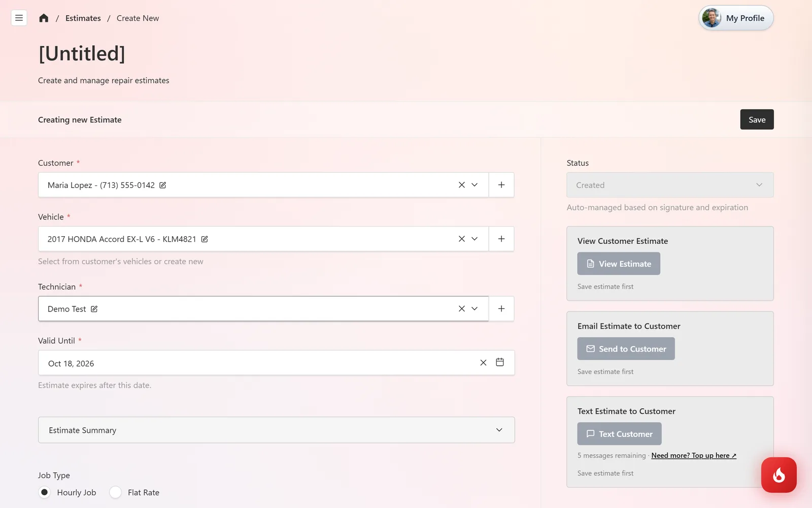The width and height of the screenshot is (812, 508).
Task: Navigate to Estimates breadcrumb
Action: (83, 18)
